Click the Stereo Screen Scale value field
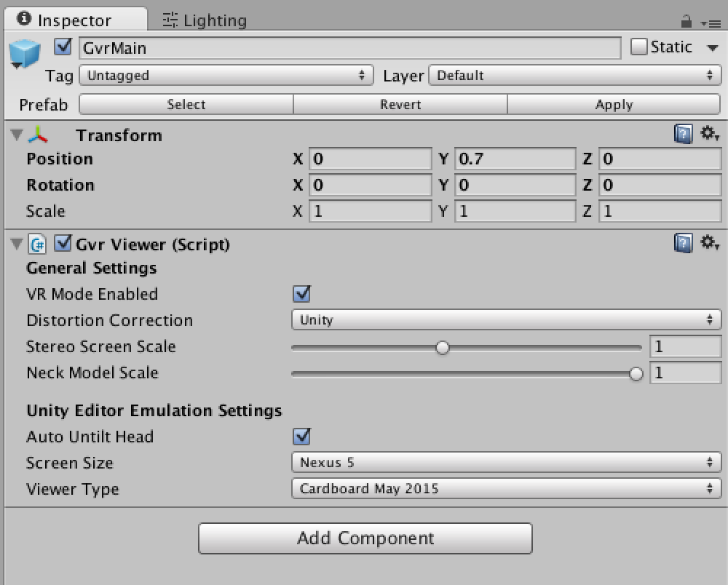The height and width of the screenshot is (585, 728). (685, 346)
